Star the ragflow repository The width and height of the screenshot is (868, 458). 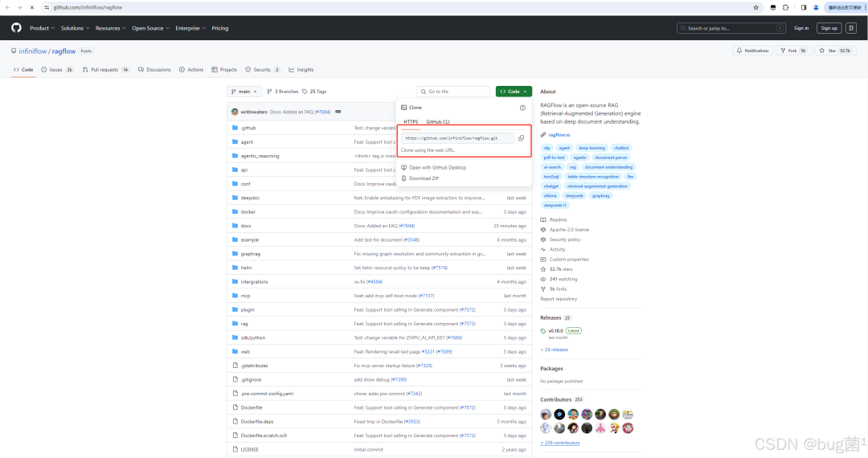[x=836, y=51]
